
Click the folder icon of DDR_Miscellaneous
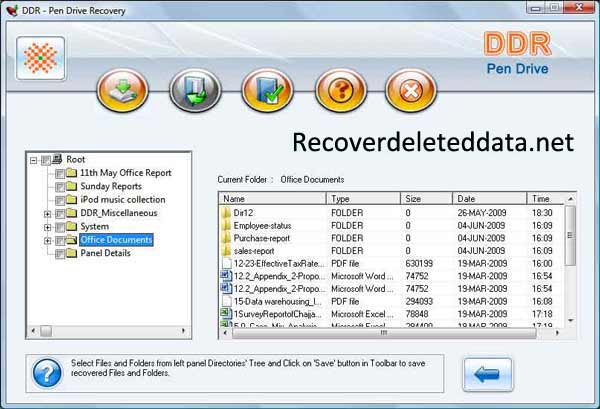[x=72, y=213]
